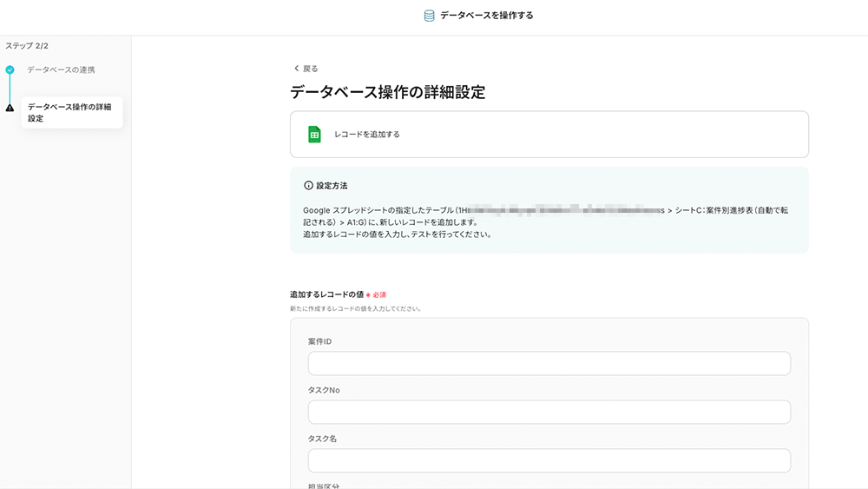Click the Google Sheets icon in the card
This screenshot has width=868, height=489.
click(x=314, y=135)
